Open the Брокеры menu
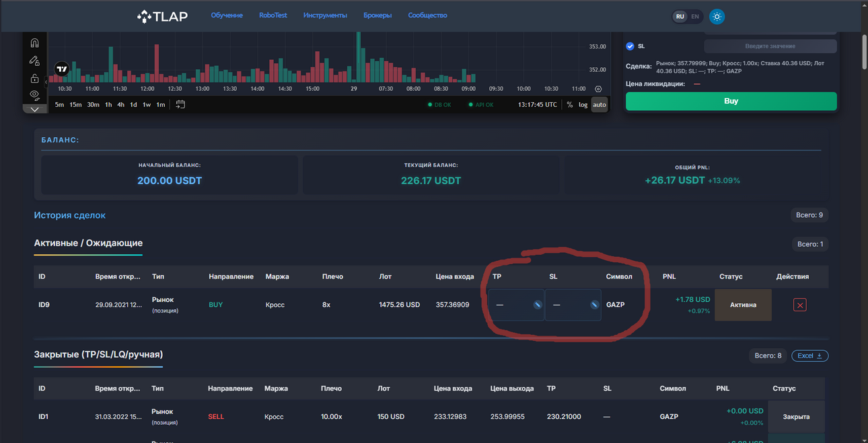This screenshot has height=443, width=868. click(x=377, y=15)
